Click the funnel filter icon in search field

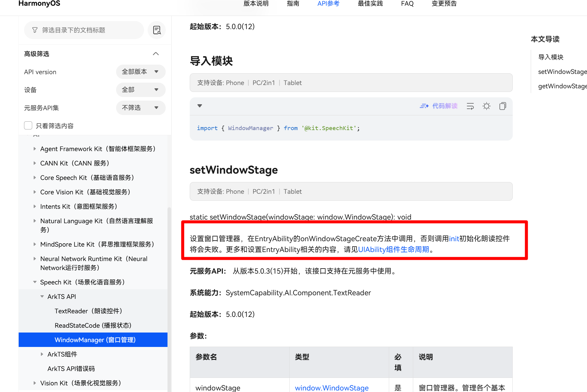[35, 30]
